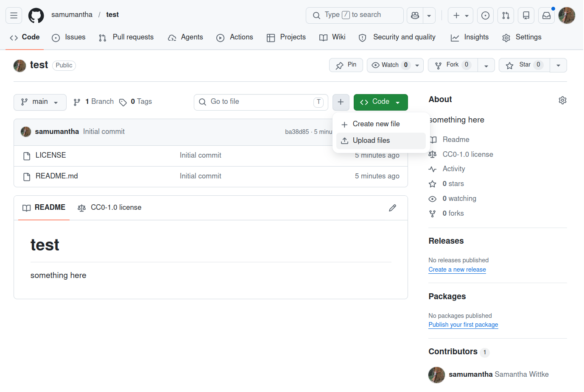Pin the test repository
The width and height of the screenshot is (584, 392).
(x=346, y=65)
